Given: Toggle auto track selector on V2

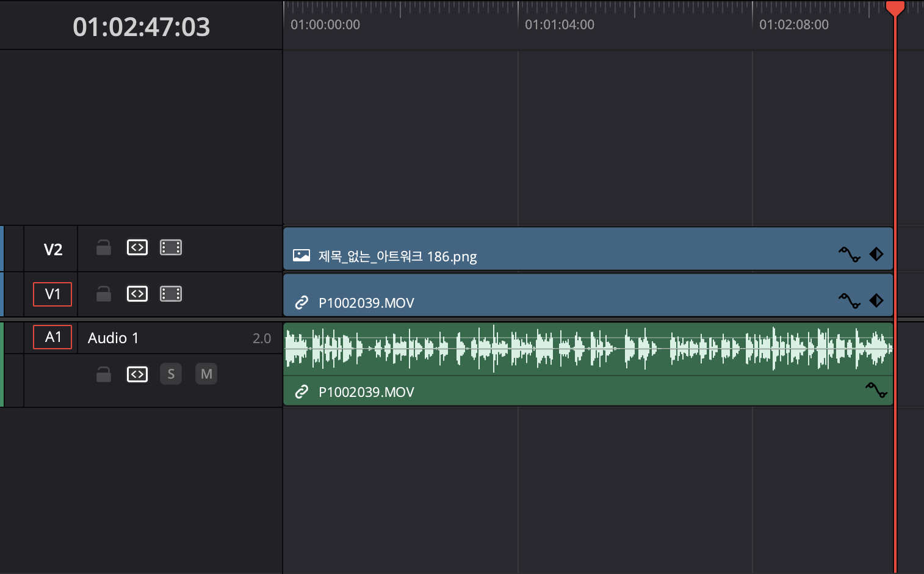Looking at the screenshot, I should (137, 247).
